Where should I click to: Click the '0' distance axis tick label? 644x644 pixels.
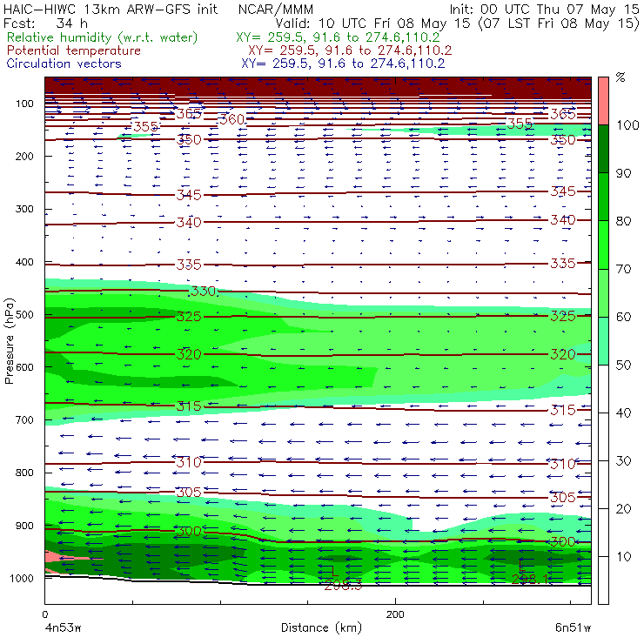(44, 614)
